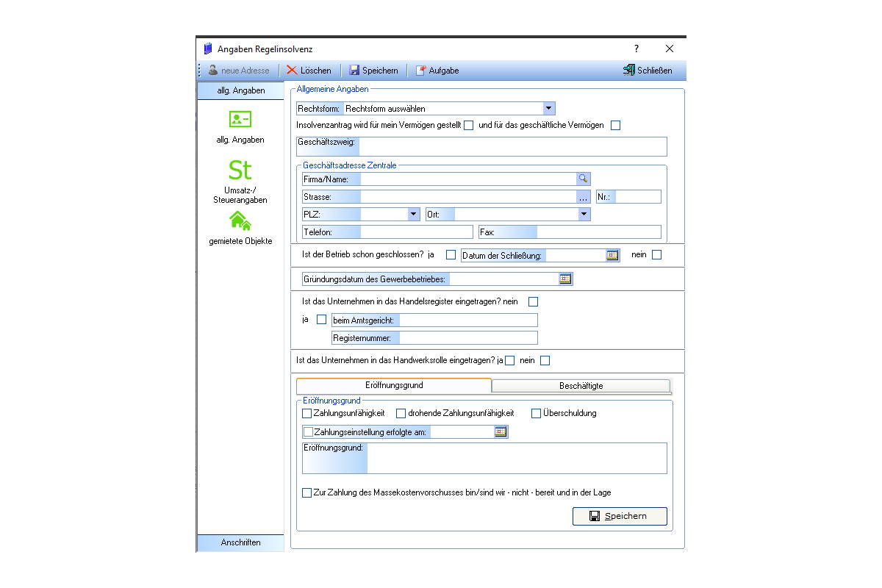
Task: Expand the Ort dropdown arrow
Action: click(584, 215)
